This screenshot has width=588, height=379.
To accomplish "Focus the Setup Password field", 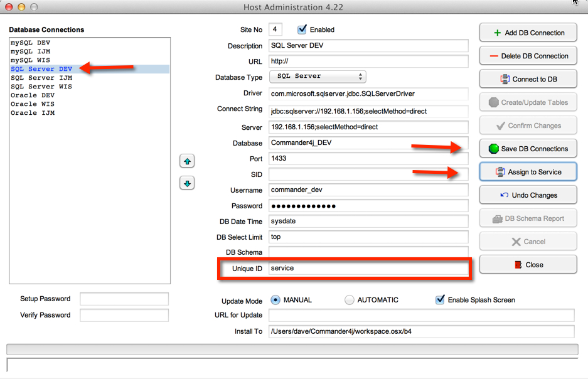I will click(x=124, y=299).
